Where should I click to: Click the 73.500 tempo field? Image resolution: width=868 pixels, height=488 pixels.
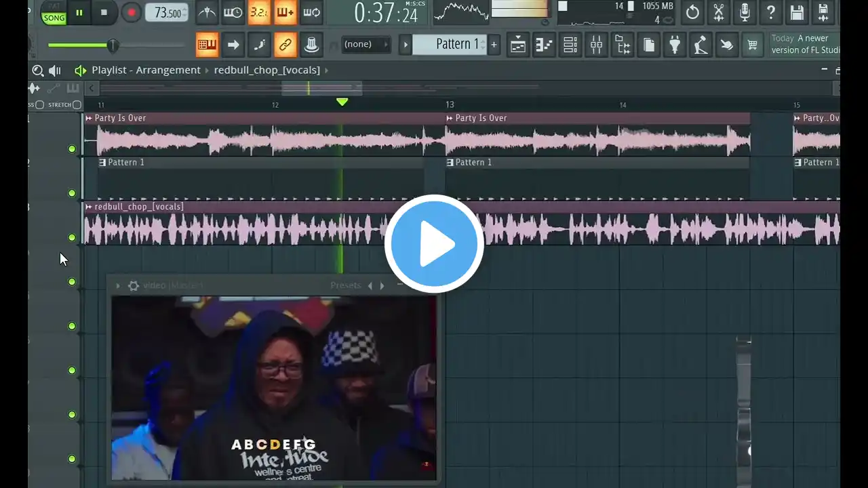click(167, 12)
